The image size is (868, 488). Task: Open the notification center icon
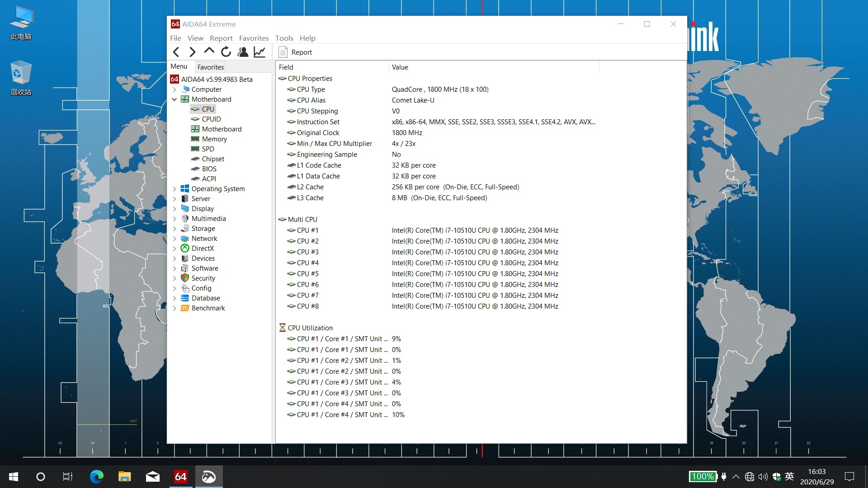click(849, 477)
